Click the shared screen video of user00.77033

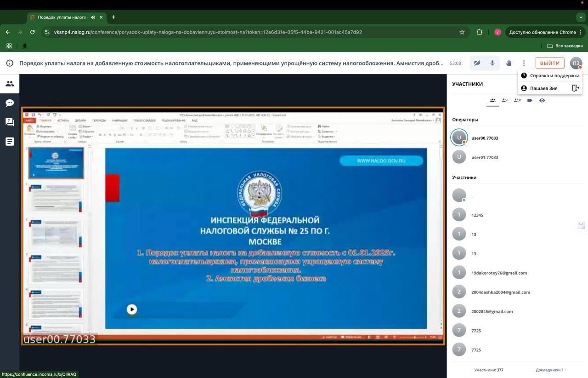coord(233,226)
